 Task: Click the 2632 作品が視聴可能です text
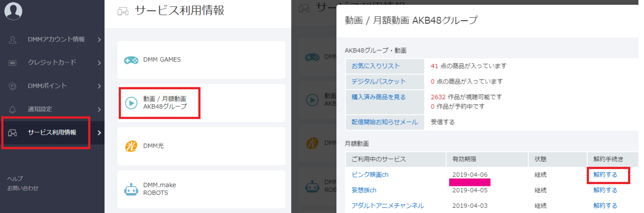tap(466, 97)
